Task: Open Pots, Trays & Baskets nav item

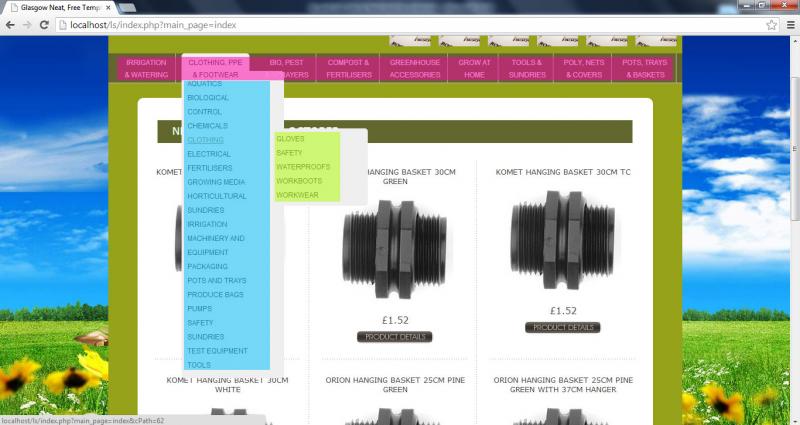Action: tap(645, 68)
